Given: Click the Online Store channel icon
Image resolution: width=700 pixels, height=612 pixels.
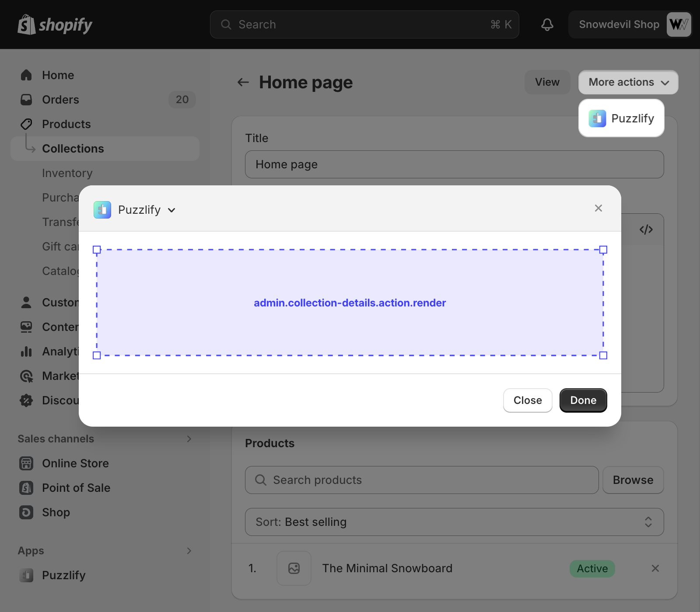Looking at the screenshot, I should (x=26, y=463).
